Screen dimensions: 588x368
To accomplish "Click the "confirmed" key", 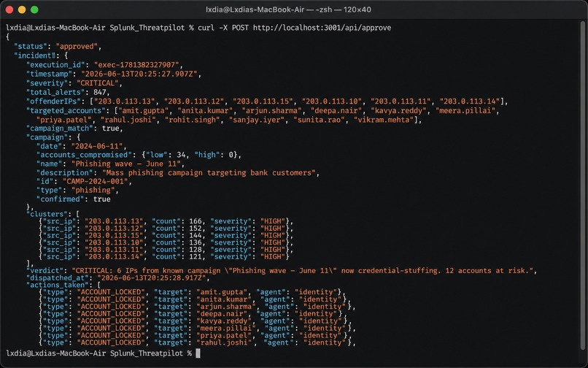I will (61, 199).
